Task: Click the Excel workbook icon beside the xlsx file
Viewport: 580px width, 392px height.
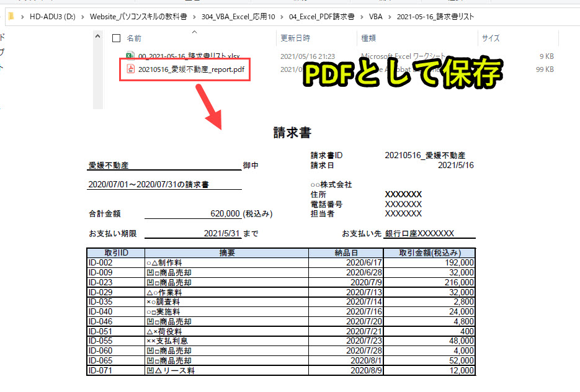Action: [130, 56]
